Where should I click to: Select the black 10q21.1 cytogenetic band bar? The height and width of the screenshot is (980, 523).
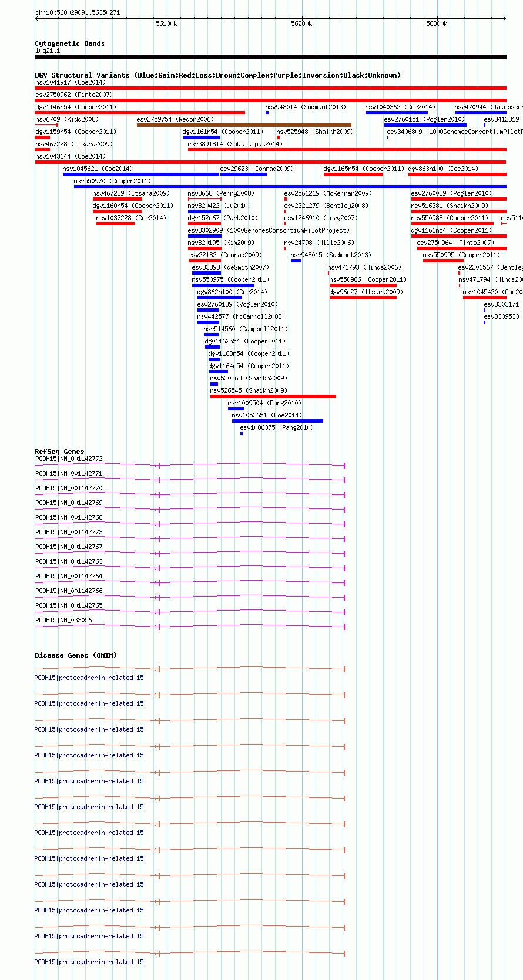270,57
